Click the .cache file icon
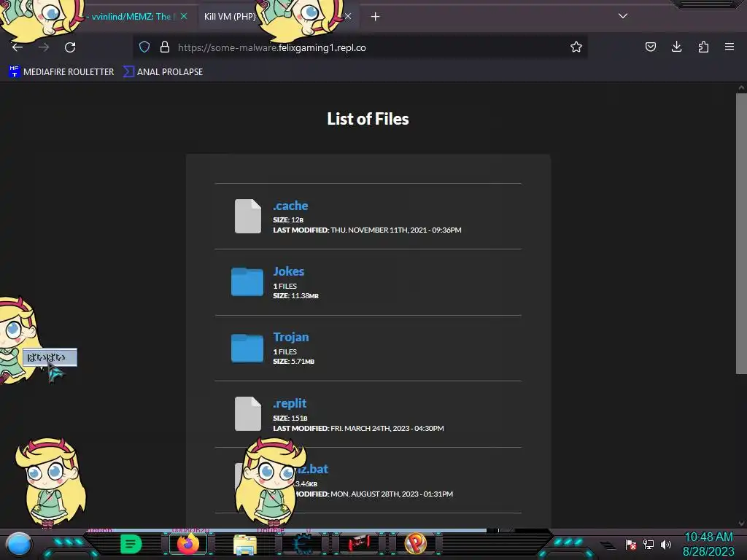The width and height of the screenshot is (747, 560). [x=248, y=216]
